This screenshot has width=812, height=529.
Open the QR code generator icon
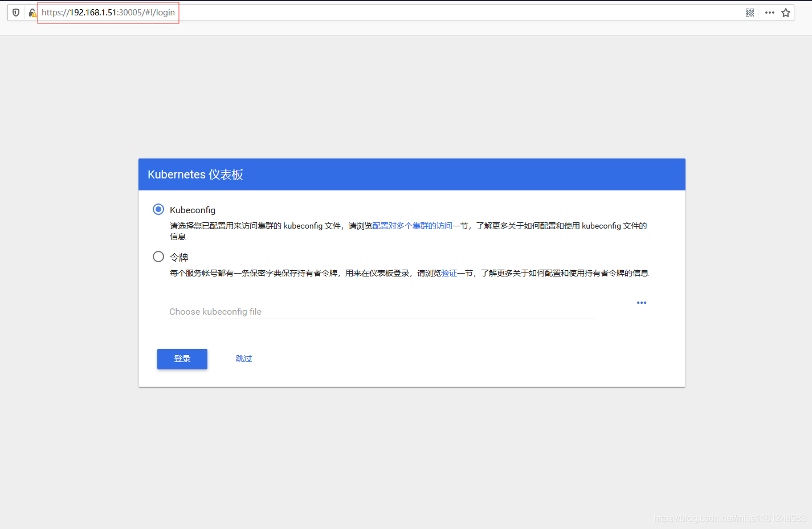click(x=750, y=12)
